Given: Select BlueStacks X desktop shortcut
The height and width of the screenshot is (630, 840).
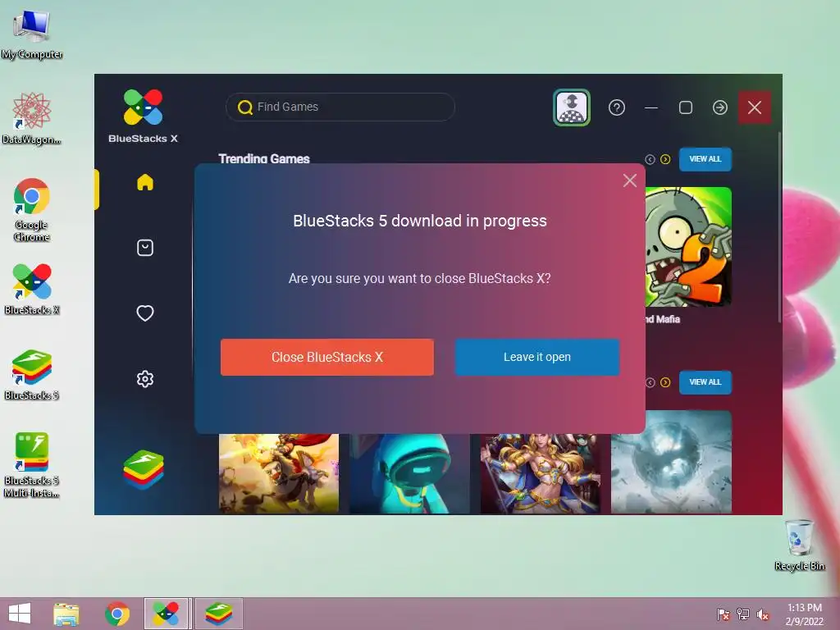Looking at the screenshot, I should (x=32, y=290).
